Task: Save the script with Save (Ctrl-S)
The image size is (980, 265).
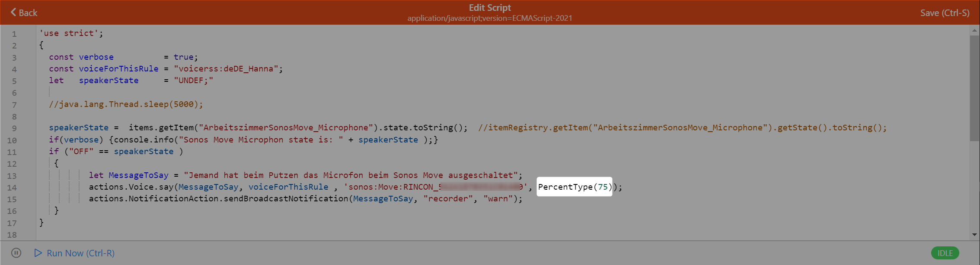Action: pos(945,13)
